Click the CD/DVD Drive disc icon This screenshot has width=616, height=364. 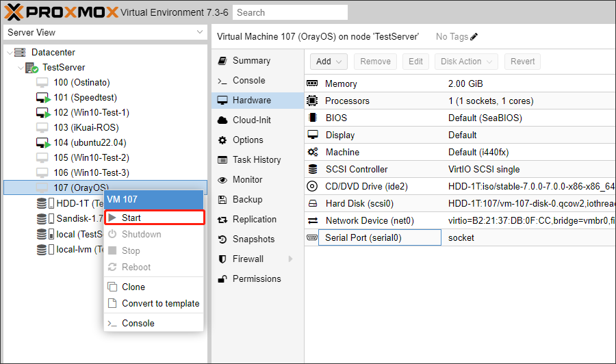(x=312, y=186)
